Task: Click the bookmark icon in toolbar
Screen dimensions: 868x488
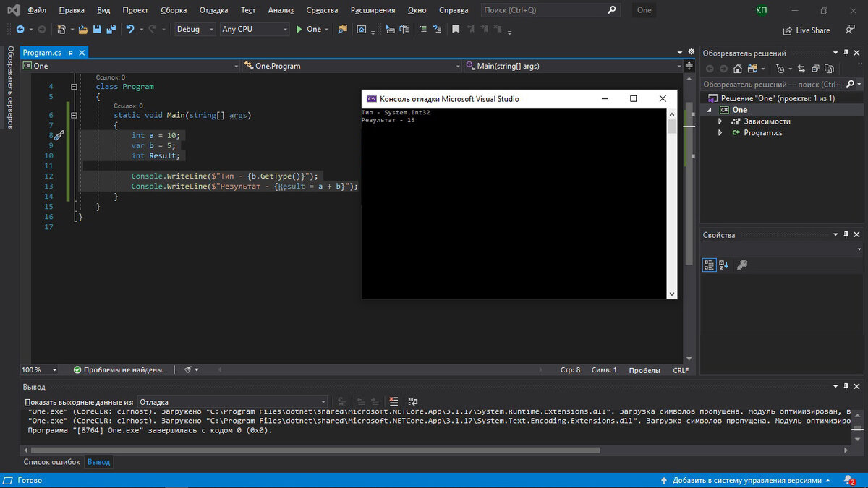Action: (456, 30)
